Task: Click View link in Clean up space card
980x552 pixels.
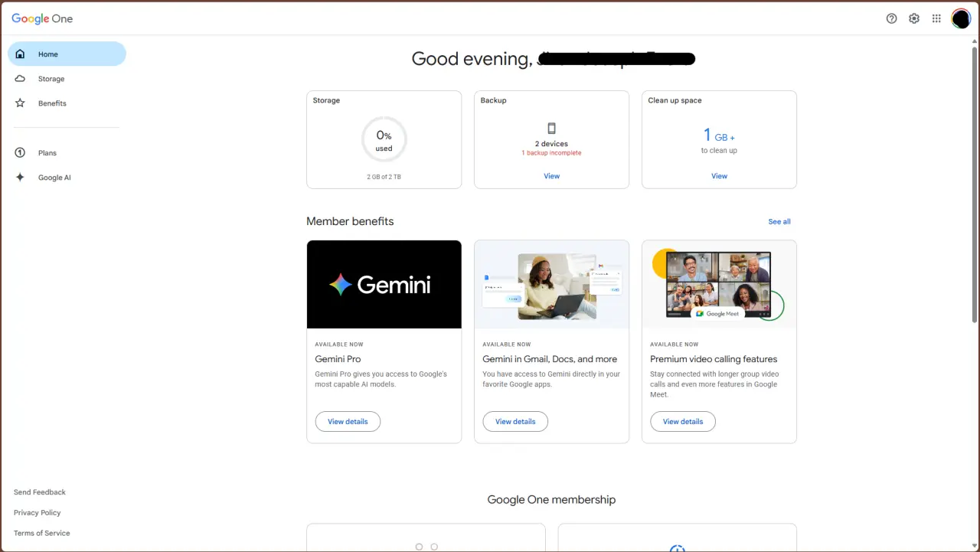Action: pyautogui.click(x=719, y=176)
